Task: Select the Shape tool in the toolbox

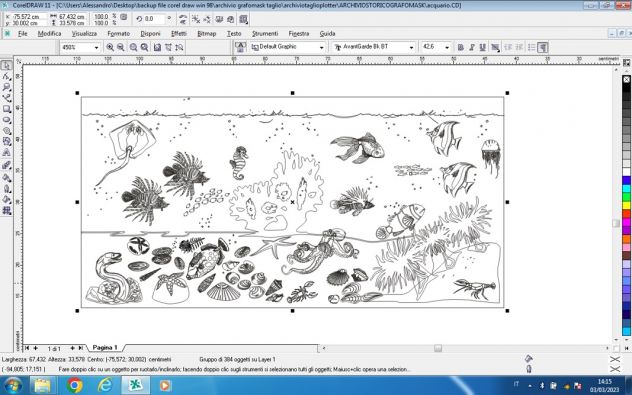Action: [6, 77]
